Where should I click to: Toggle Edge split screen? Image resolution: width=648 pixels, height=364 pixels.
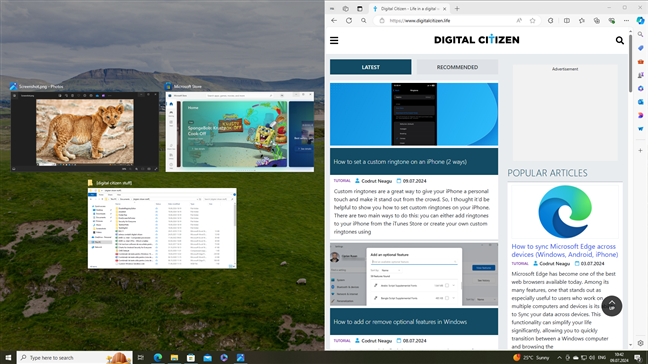coord(567,21)
